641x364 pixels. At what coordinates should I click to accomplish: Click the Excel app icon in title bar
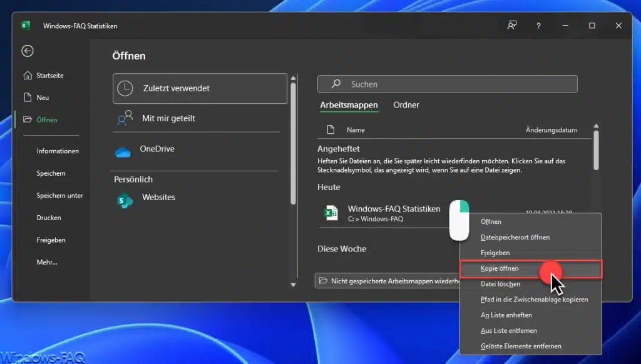[25, 25]
